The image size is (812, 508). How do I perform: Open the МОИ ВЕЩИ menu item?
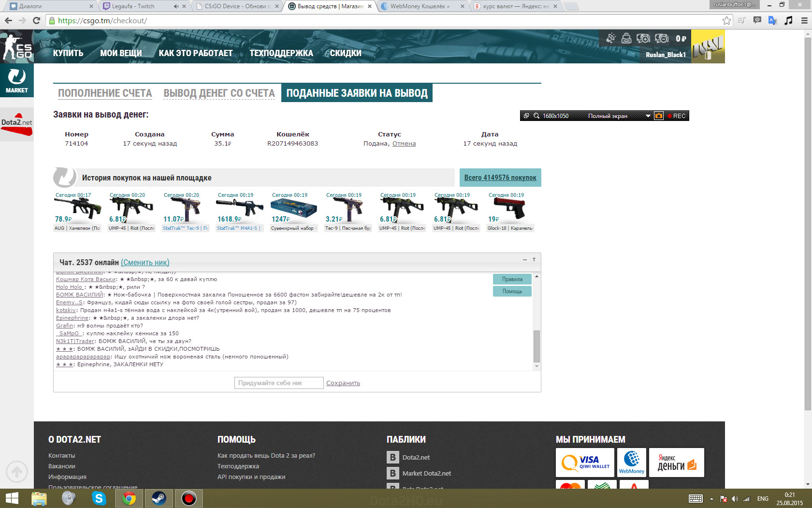[x=121, y=53]
